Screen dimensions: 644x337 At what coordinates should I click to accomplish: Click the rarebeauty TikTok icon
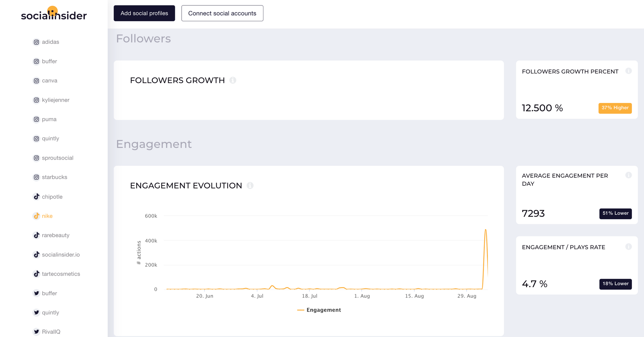[36, 235]
